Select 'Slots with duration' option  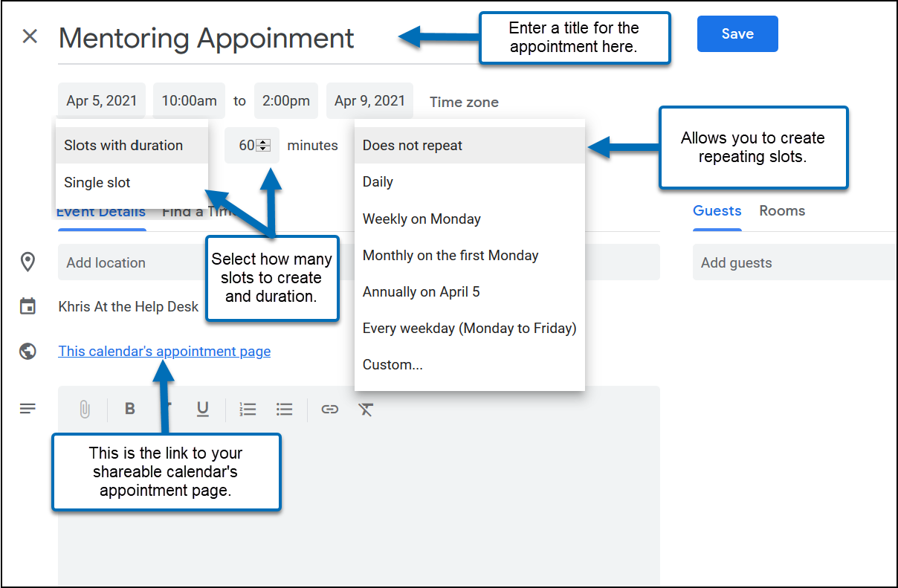click(123, 145)
